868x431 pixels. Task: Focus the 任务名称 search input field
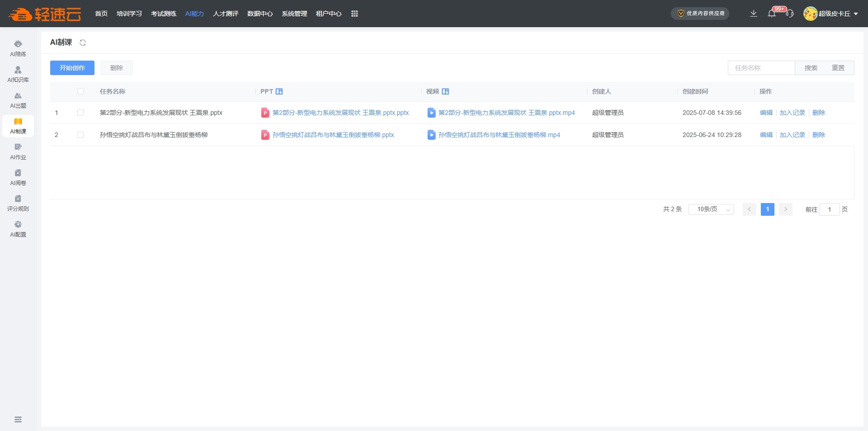761,68
